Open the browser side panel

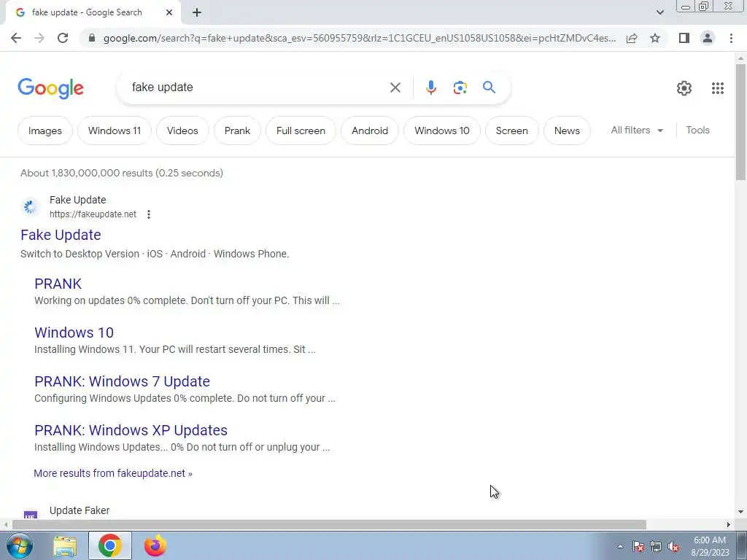point(684,38)
